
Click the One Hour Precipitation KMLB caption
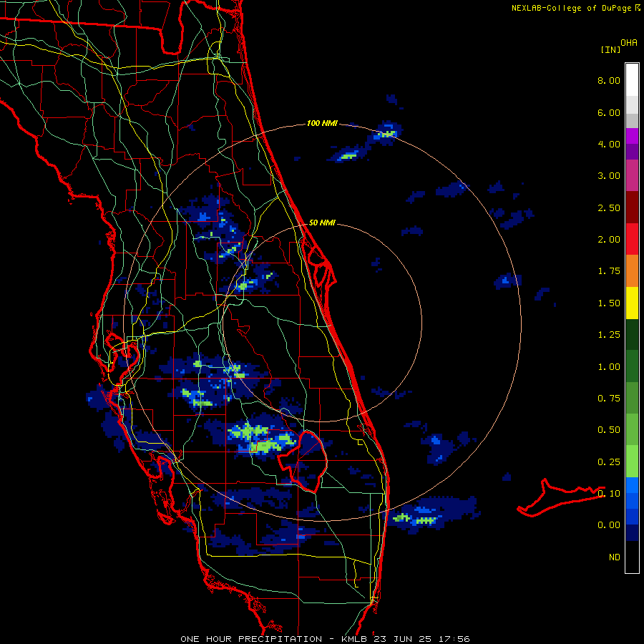click(x=325, y=639)
